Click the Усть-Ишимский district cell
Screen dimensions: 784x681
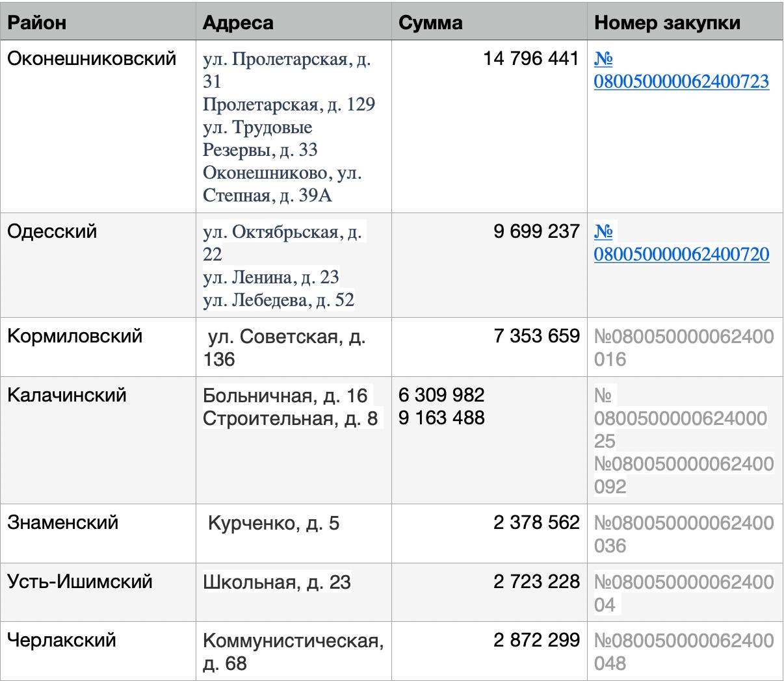[x=80, y=581]
